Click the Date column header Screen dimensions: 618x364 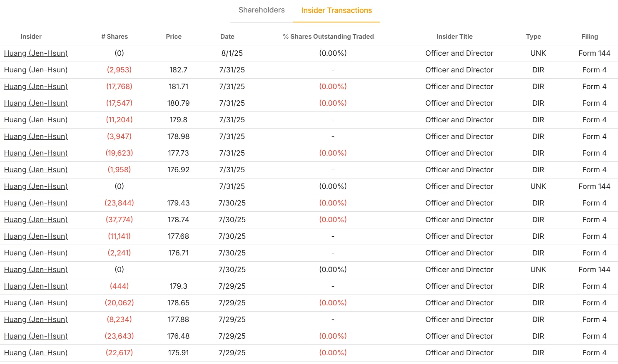click(x=227, y=37)
